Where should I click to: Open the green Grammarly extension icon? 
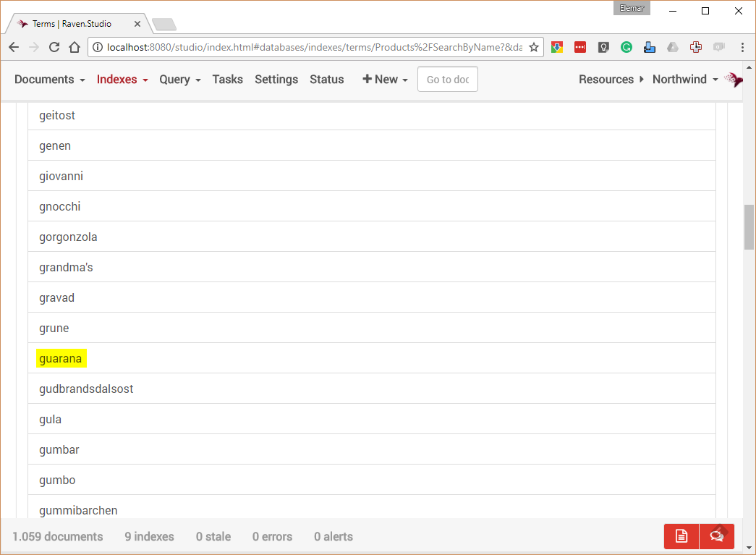[627, 47]
